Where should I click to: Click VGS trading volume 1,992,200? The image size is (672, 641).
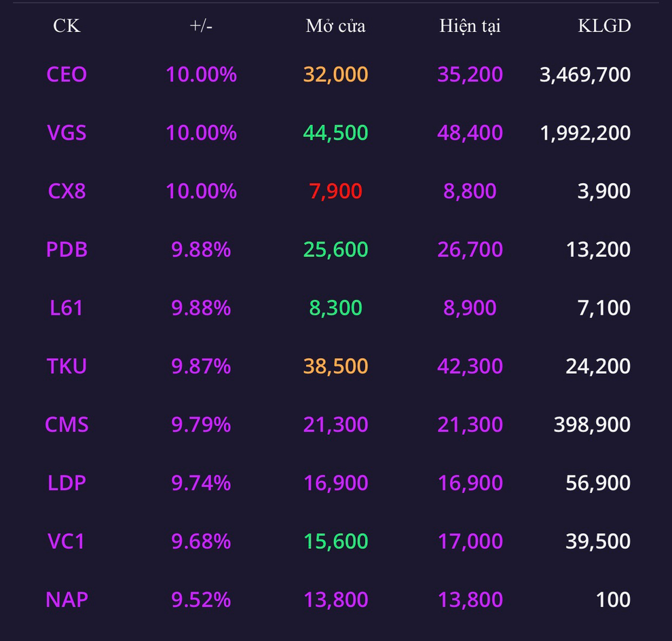[585, 133]
